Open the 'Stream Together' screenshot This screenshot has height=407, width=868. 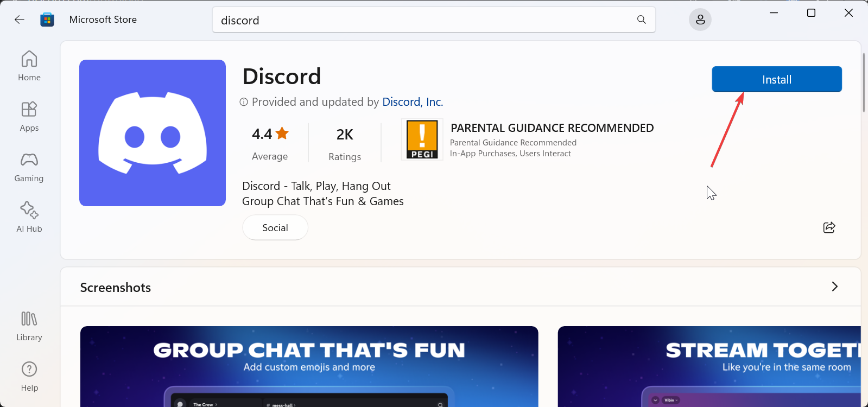[709, 366]
